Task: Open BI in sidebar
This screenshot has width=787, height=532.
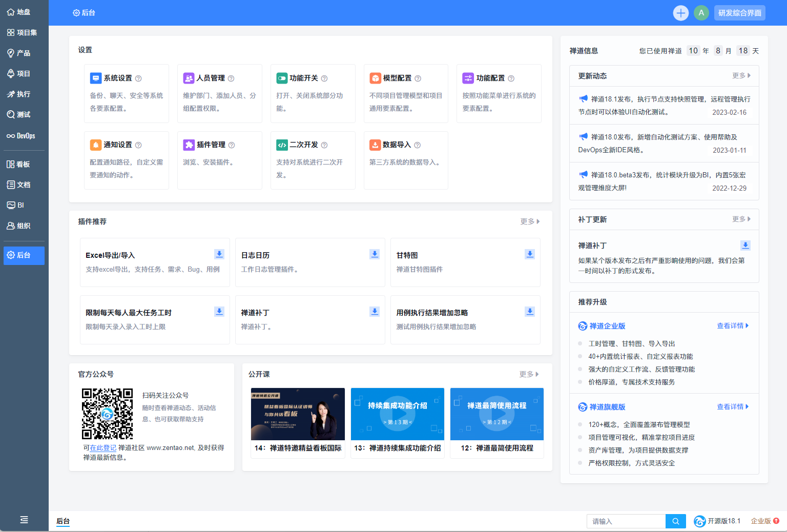Action: pyautogui.click(x=24, y=205)
